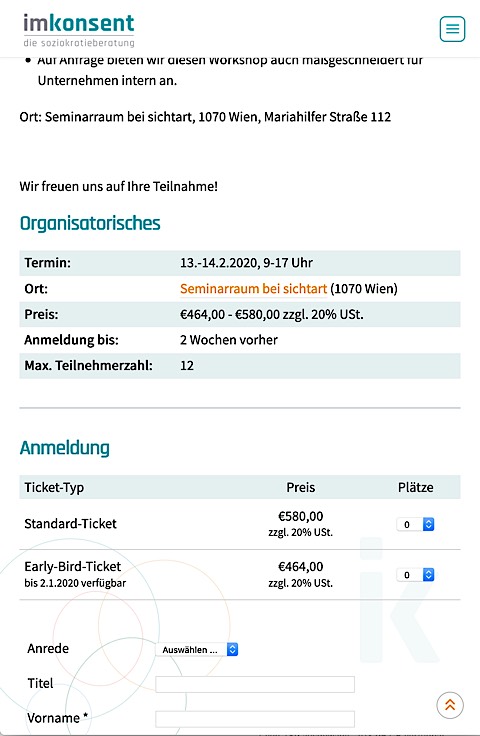The height and width of the screenshot is (736, 480).
Task: Click the Plätze column header
Action: tap(416, 488)
